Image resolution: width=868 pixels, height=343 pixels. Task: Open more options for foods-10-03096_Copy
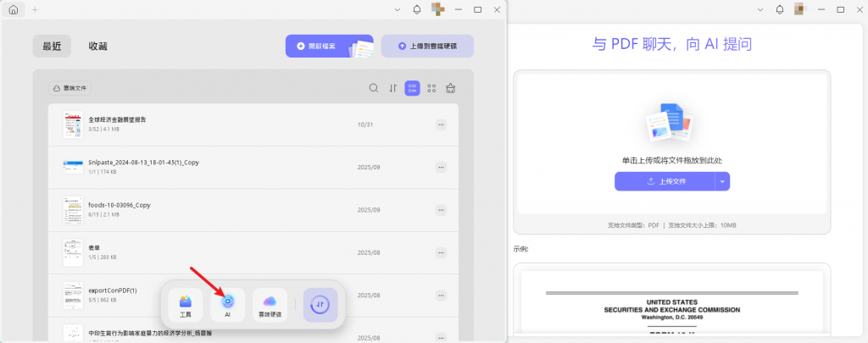click(441, 210)
